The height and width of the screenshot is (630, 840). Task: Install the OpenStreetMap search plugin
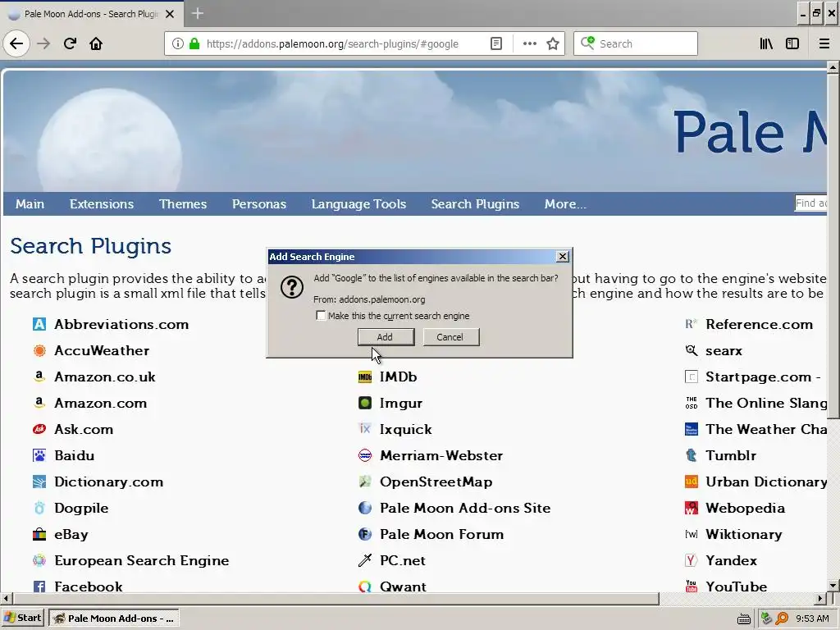(436, 482)
